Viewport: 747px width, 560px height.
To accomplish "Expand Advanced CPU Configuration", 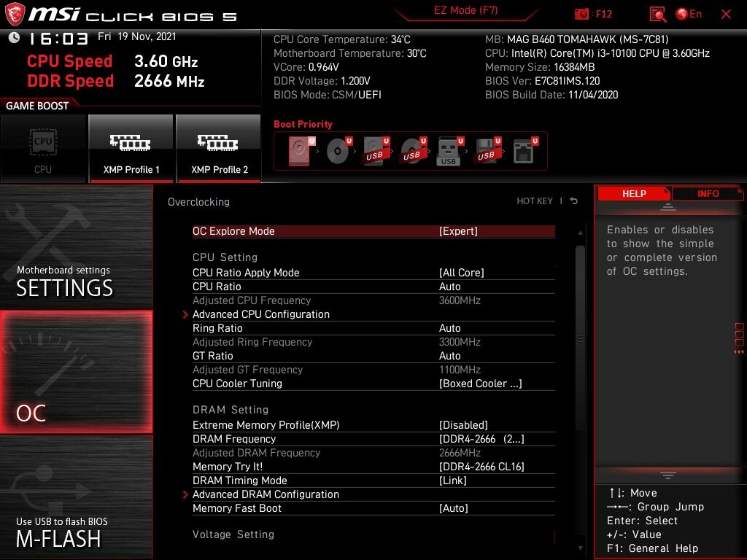I will 260,314.
